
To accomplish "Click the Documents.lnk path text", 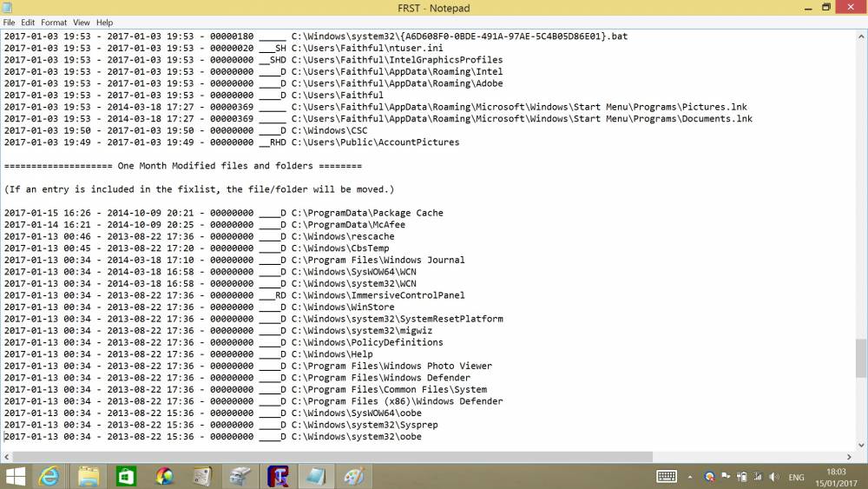I will (x=522, y=118).
